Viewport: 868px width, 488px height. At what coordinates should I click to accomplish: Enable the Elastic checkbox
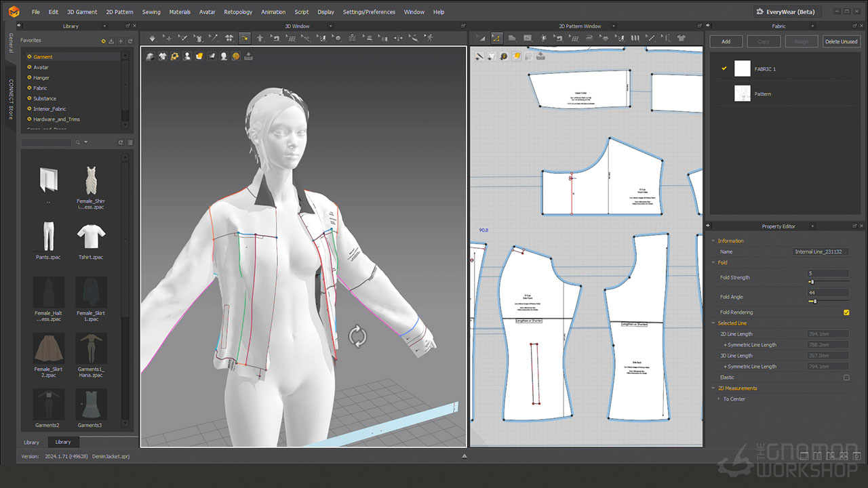846,378
